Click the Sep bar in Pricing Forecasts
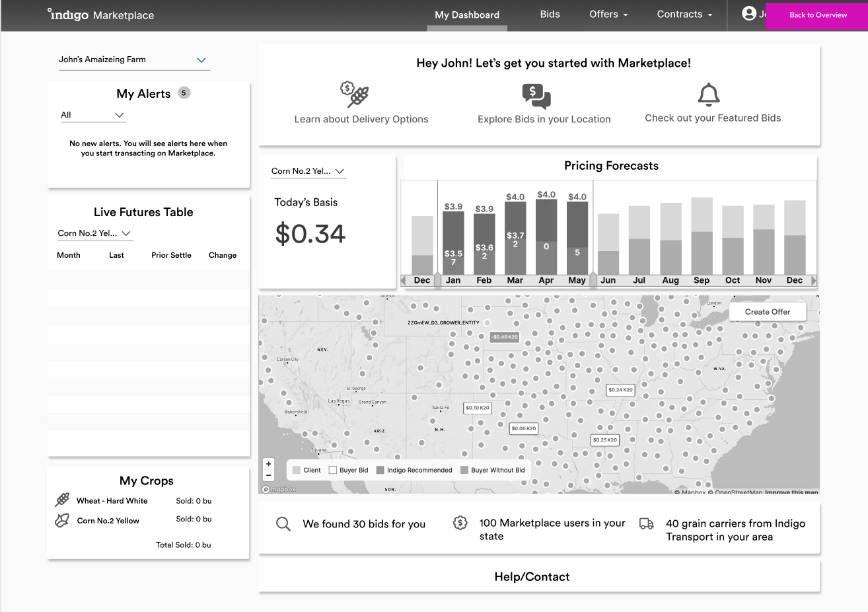This screenshot has height=612, width=868. (x=702, y=236)
